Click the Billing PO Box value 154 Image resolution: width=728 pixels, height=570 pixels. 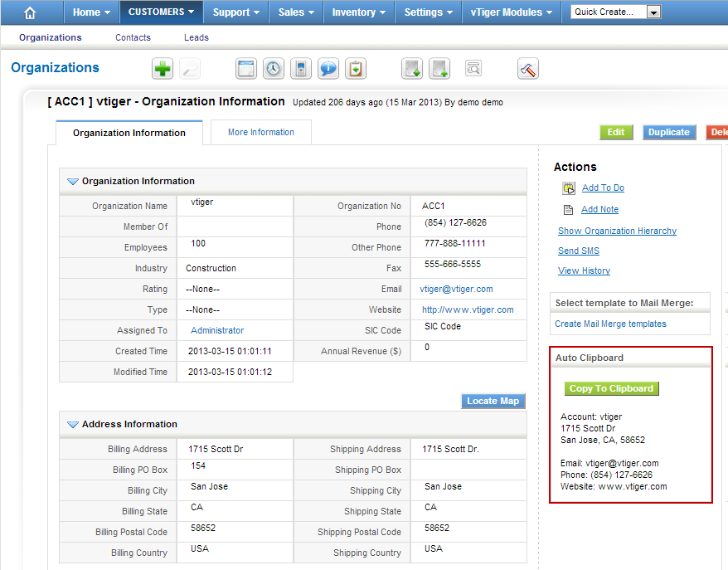pyautogui.click(x=198, y=466)
